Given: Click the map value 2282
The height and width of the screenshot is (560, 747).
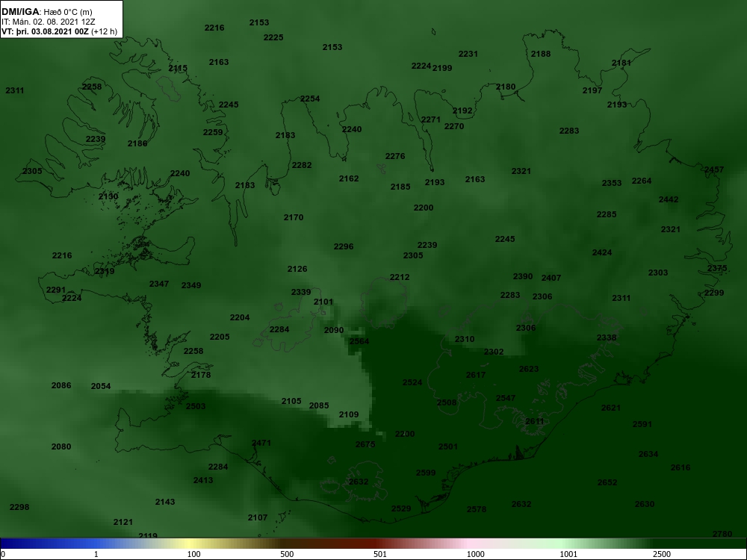Looking at the screenshot, I should (x=302, y=165).
